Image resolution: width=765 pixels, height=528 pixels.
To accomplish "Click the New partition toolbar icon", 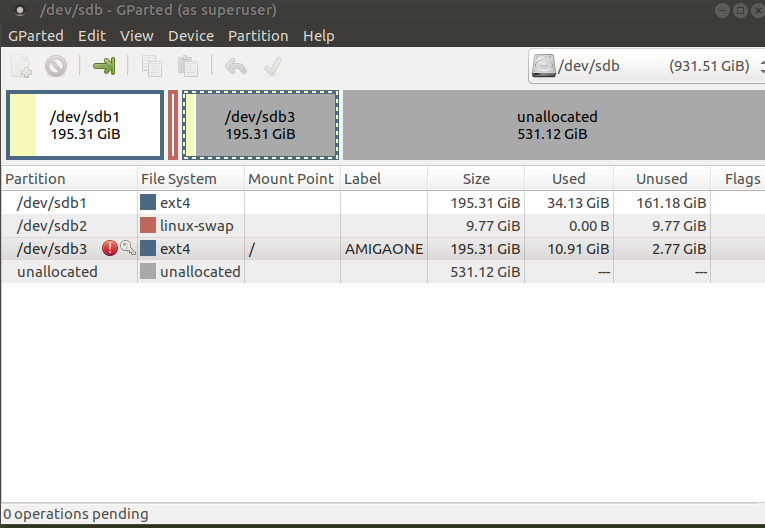I will [21, 66].
